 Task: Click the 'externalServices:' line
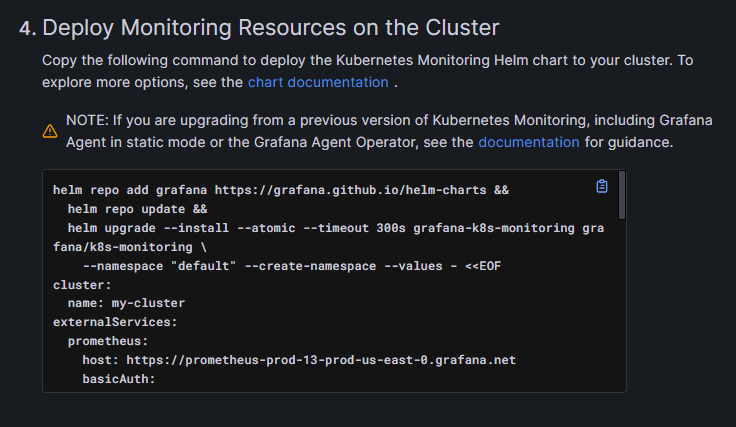click(115, 322)
